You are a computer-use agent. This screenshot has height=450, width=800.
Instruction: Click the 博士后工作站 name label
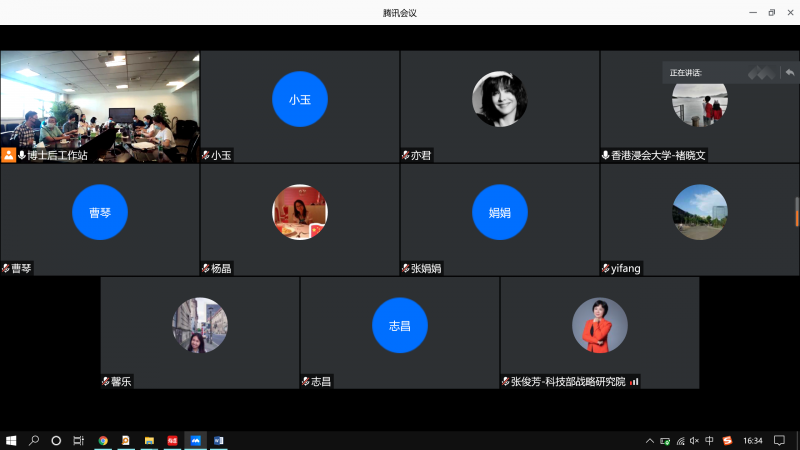[57, 155]
